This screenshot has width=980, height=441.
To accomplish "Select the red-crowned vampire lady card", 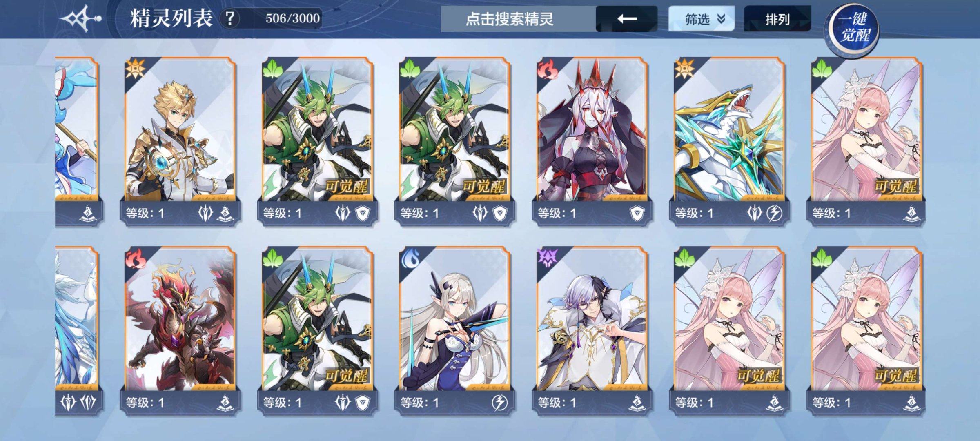I will [592, 141].
